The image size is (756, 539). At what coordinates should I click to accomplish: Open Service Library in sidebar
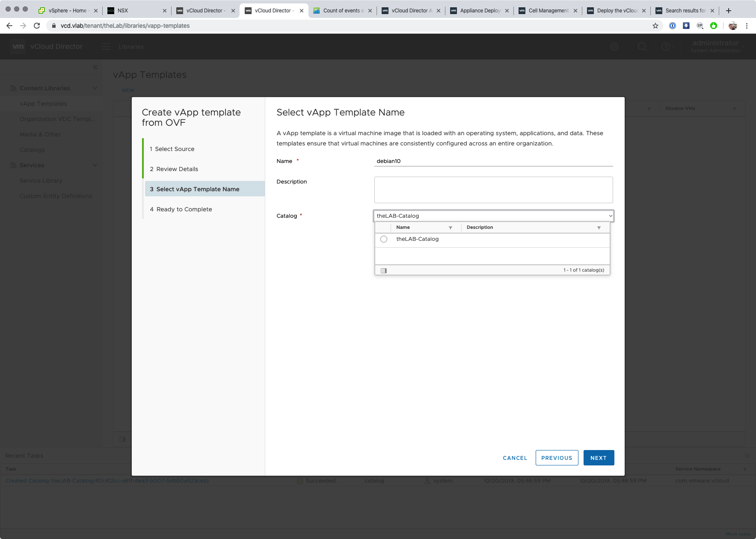(41, 181)
